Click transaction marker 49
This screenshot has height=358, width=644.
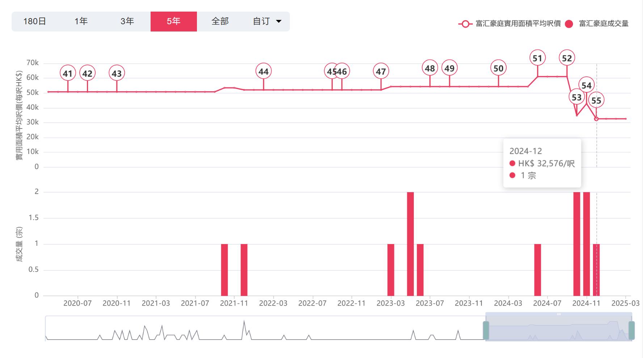(x=449, y=68)
